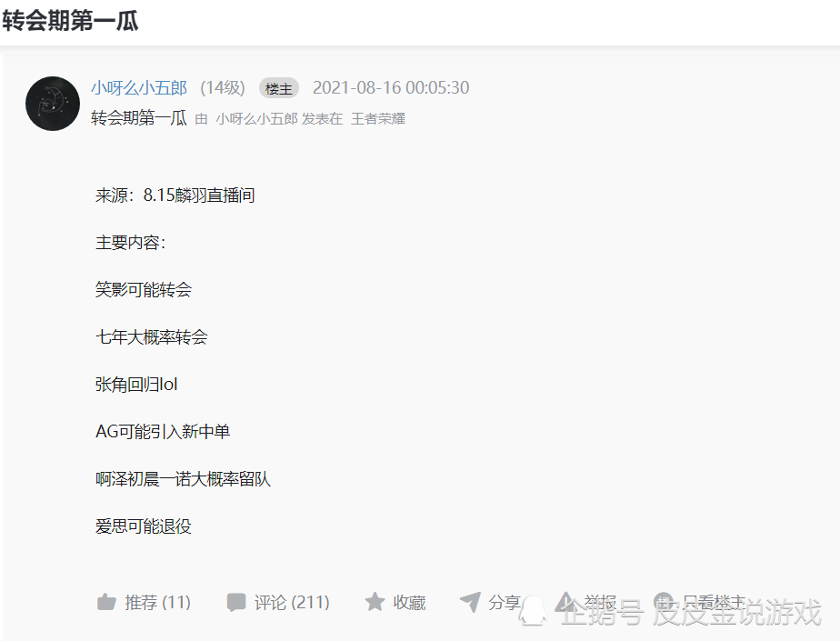Click the 楼主 badge
The width and height of the screenshot is (840, 641).
278,88
